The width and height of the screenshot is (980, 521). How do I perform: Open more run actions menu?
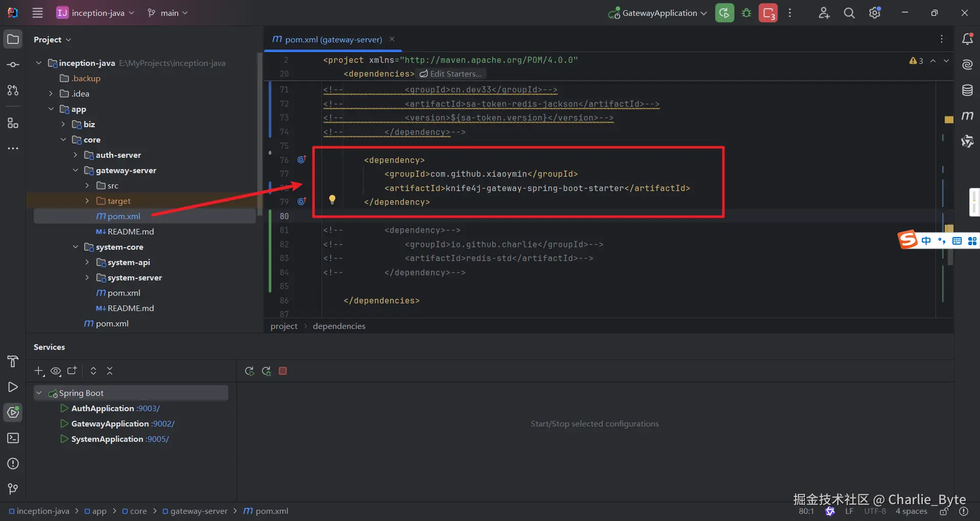(x=790, y=13)
